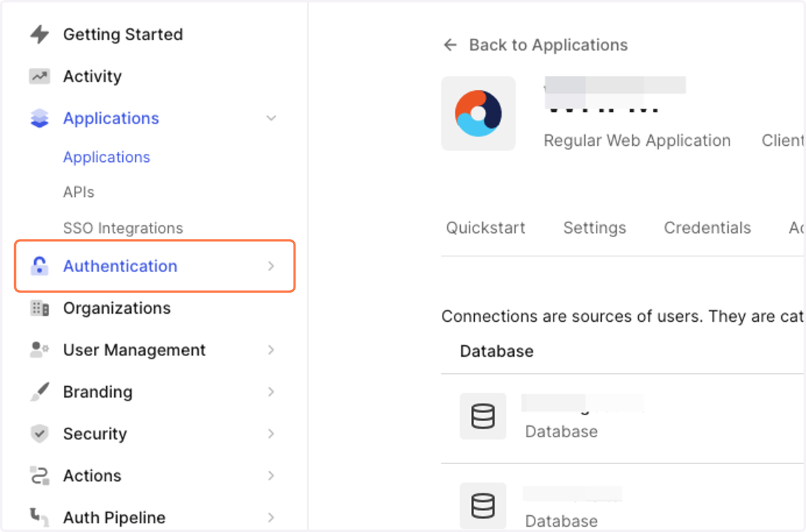The height and width of the screenshot is (532, 806).
Task: Expand the Actions section chevron
Action: 271,476
